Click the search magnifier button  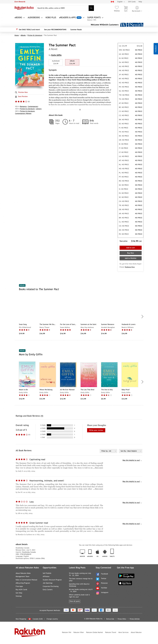tap(91, 8)
